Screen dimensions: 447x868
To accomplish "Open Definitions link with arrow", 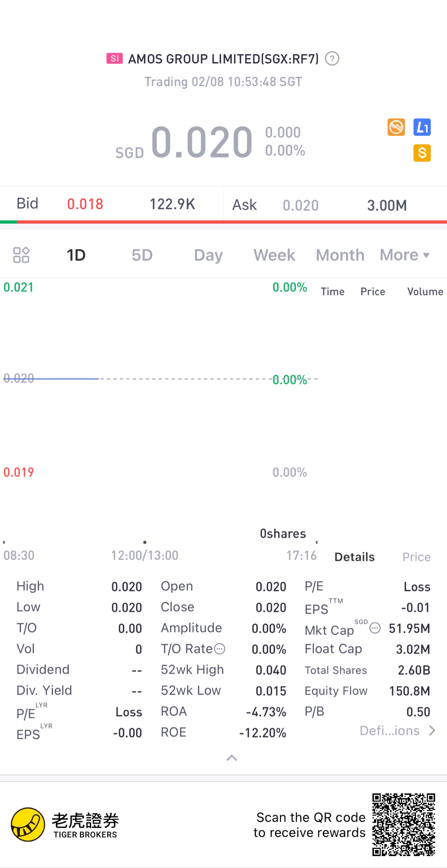I will (397, 731).
